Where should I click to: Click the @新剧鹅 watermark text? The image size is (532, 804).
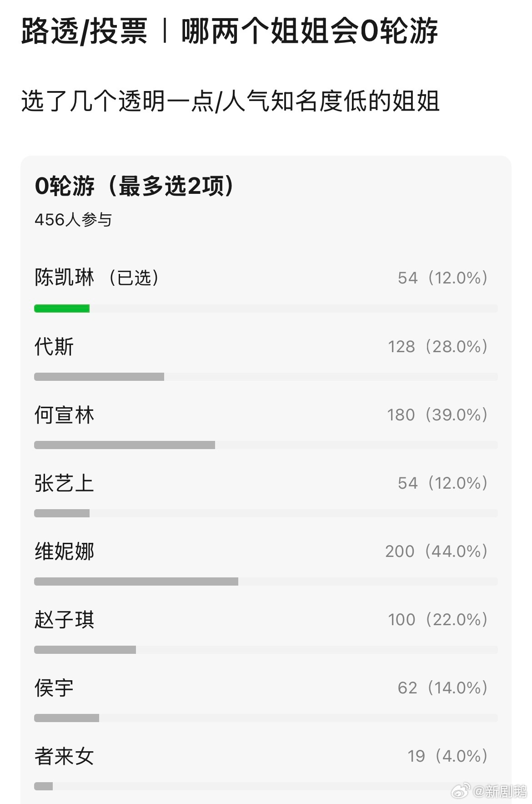[x=499, y=791]
